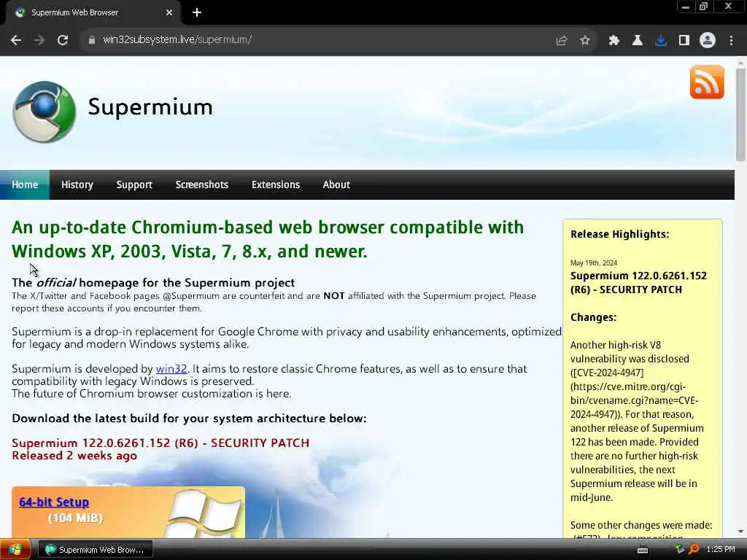Image resolution: width=747 pixels, height=560 pixels.
Task: Open the three-dot browser menu
Action: [x=731, y=41]
